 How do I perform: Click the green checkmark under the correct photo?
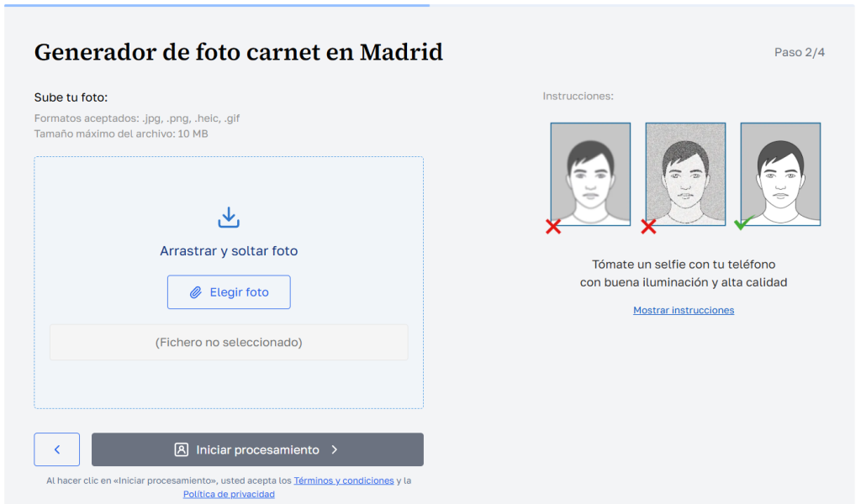pos(742,223)
